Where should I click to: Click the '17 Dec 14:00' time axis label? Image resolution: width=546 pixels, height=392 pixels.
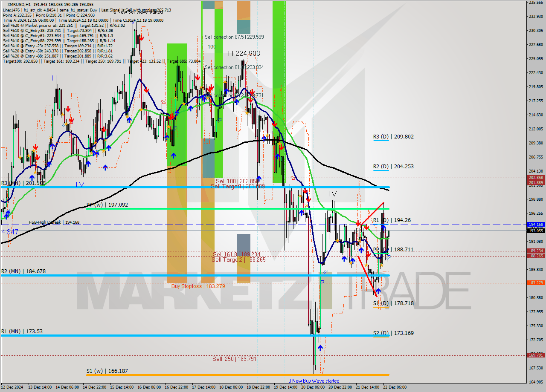(203, 387)
